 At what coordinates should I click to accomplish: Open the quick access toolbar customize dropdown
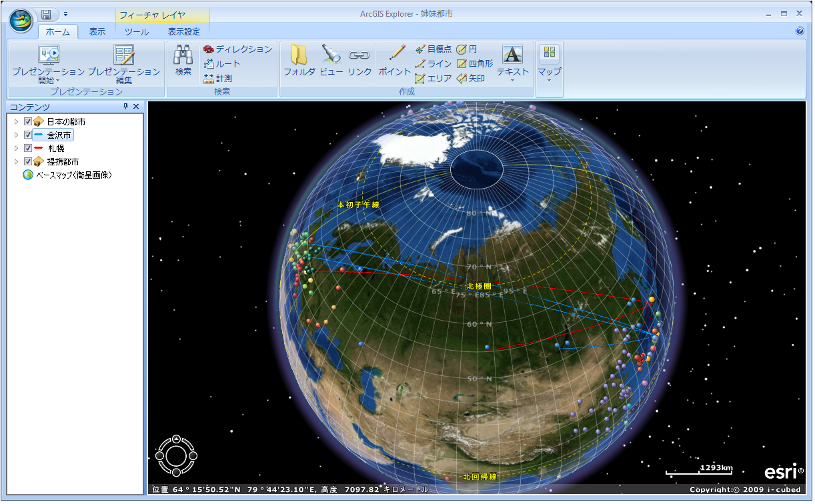click(x=65, y=14)
